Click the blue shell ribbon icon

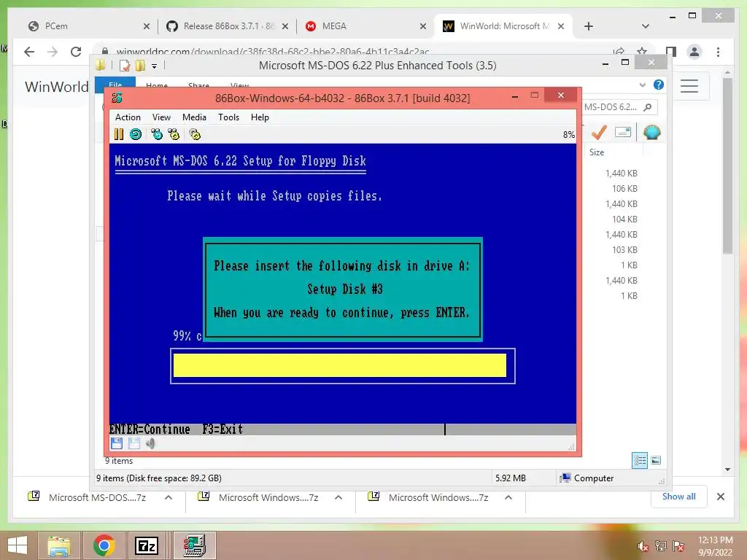(x=651, y=132)
